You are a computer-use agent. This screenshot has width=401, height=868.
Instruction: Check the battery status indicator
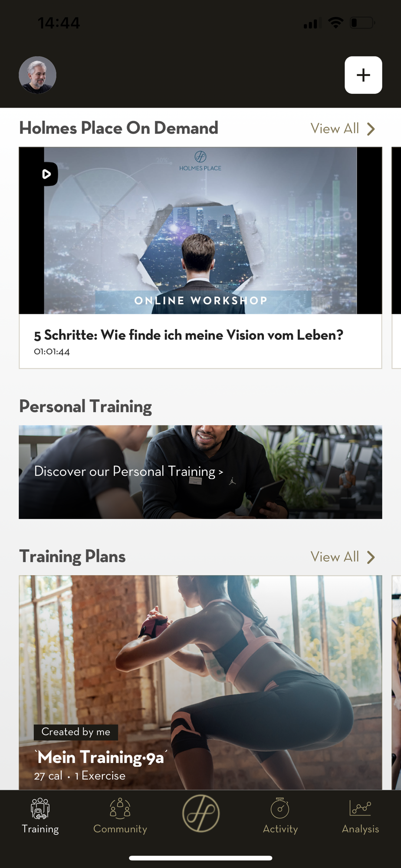(362, 23)
